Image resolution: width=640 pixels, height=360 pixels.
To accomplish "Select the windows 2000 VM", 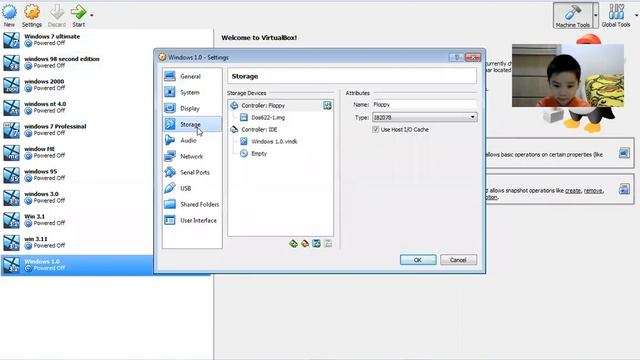I will (106, 85).
